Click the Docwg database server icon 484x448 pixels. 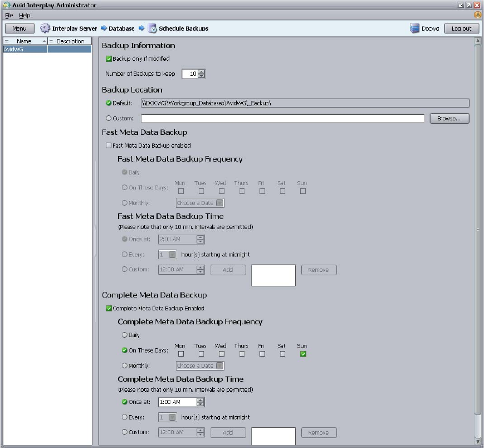click(414, 28)
